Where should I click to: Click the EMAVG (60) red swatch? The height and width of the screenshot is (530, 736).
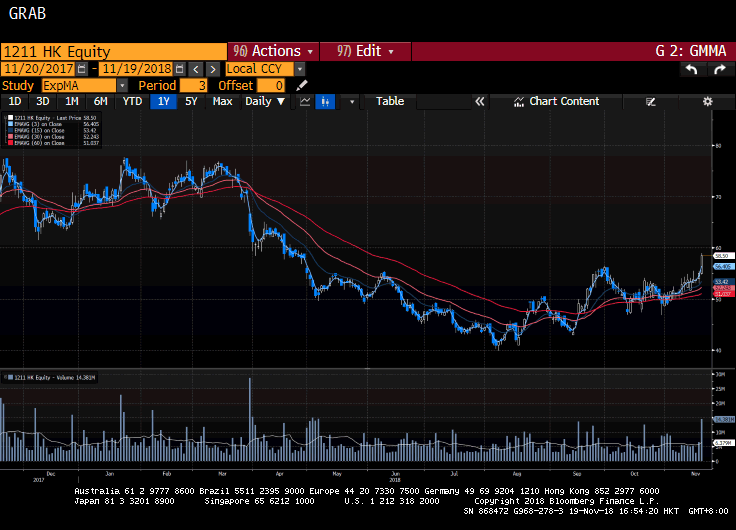coord(10,143)
